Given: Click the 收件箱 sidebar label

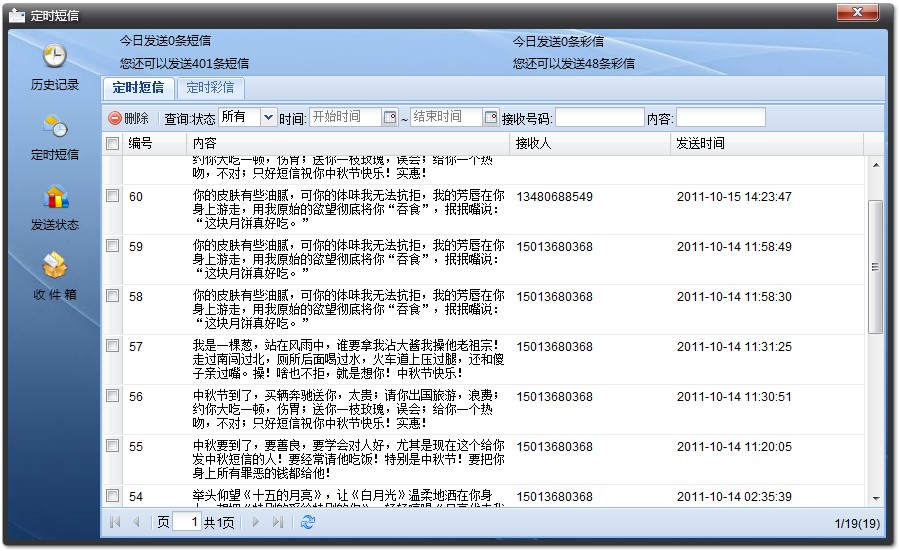Looking at the screenshot, I should [55, 295].
